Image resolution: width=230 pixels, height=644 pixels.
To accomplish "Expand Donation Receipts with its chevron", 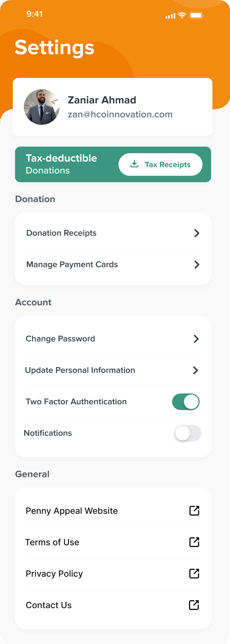I will 197,233.
